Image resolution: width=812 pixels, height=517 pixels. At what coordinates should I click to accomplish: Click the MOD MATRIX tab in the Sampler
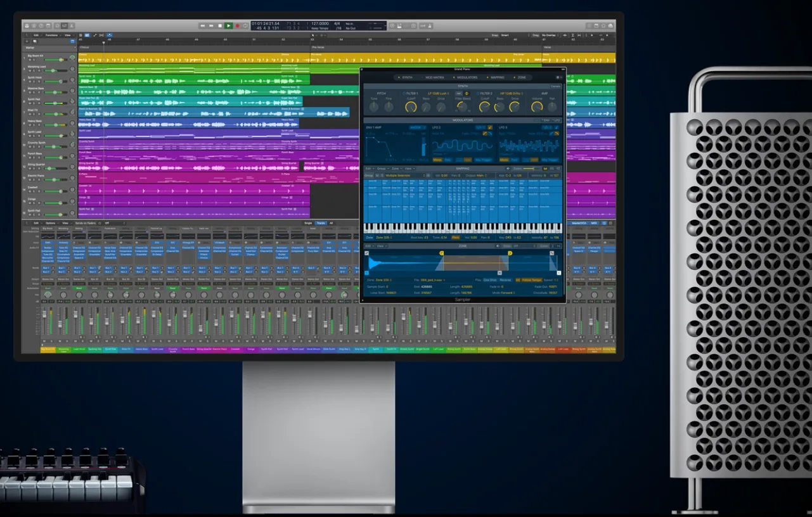coord(434,77)
